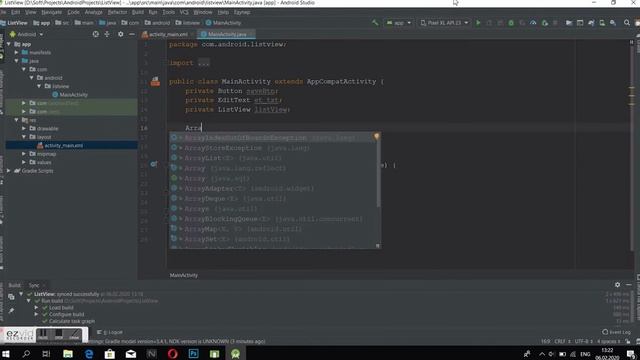Hide the Project panel with minus icon
Image resolution: width=640 pixels, height=360 pixels.
[x=131, y=34]
